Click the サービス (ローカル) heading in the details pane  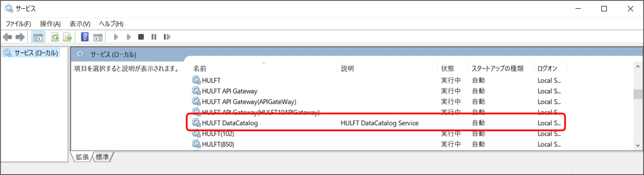point(113,55)
